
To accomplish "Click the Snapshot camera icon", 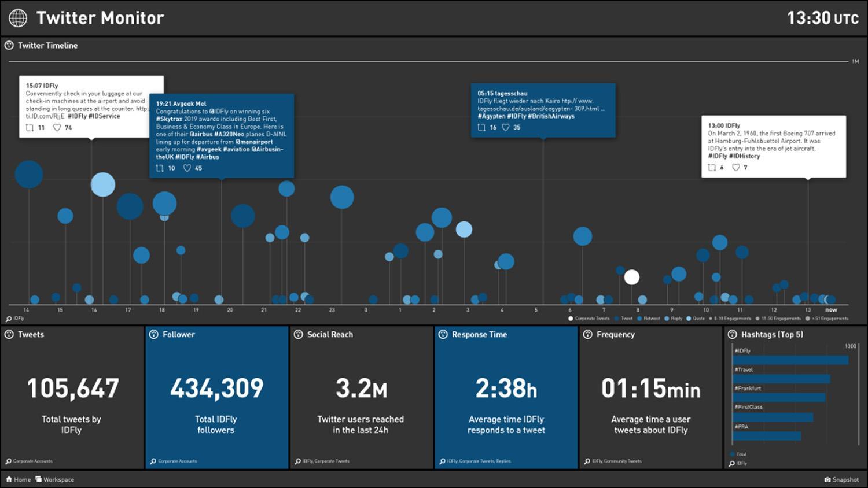I will pos(827,479).
